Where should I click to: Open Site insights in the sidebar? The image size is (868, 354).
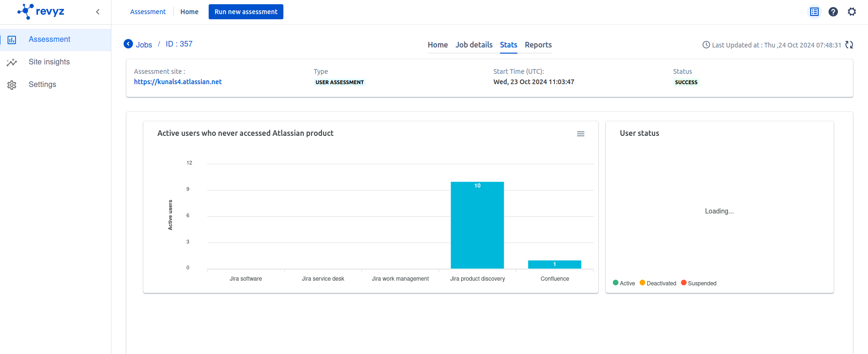[55, 62]
